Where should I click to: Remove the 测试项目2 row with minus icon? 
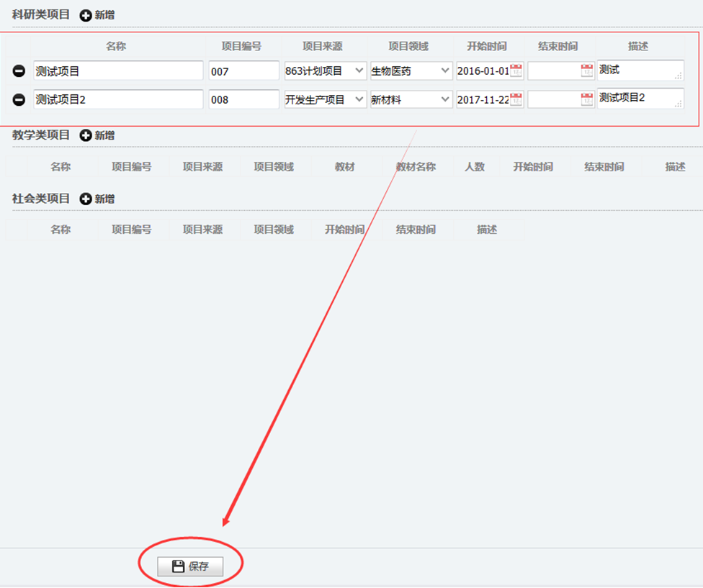(19, 100)
